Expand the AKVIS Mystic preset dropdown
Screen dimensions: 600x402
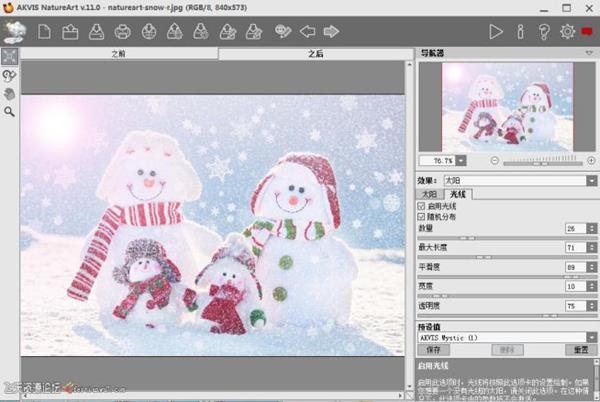coord(591,337)
